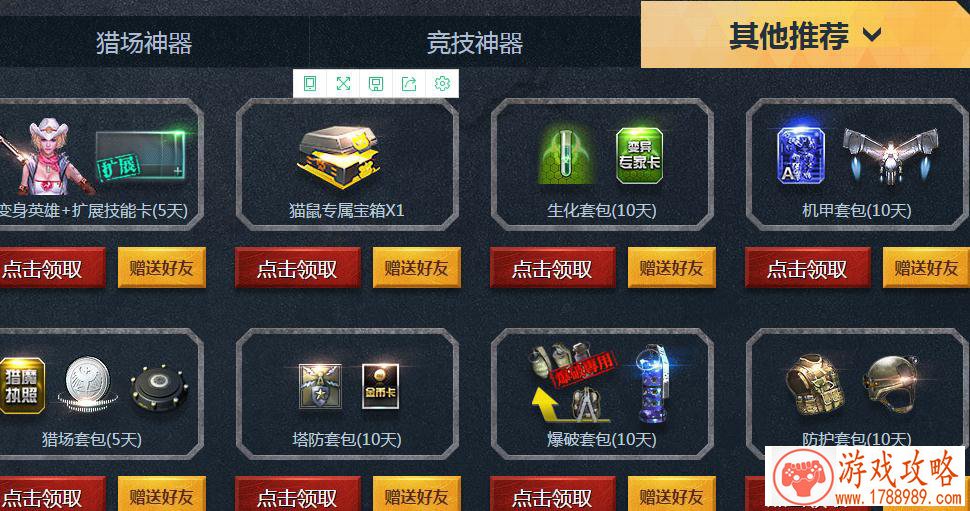The image size is (970, 511).
Task: Click the 猎魔执照 license badge icon
Action: pyautogui.click(x=22, y=386)
